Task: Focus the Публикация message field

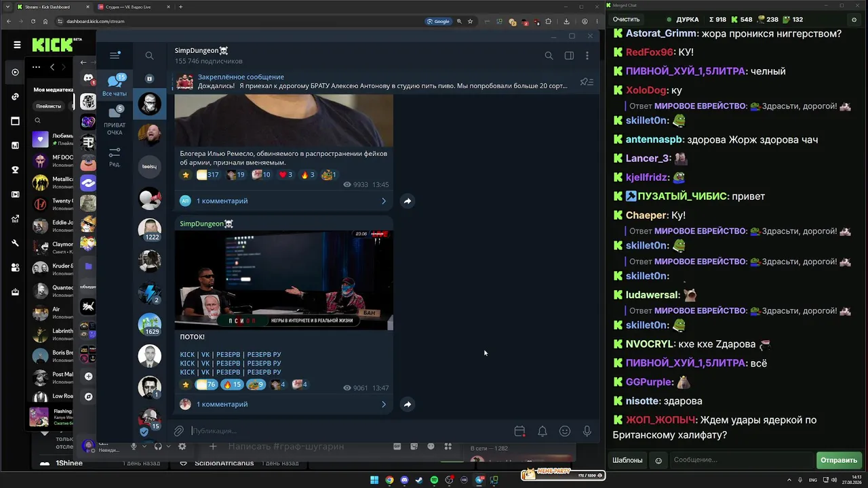Action: point(349,431)
